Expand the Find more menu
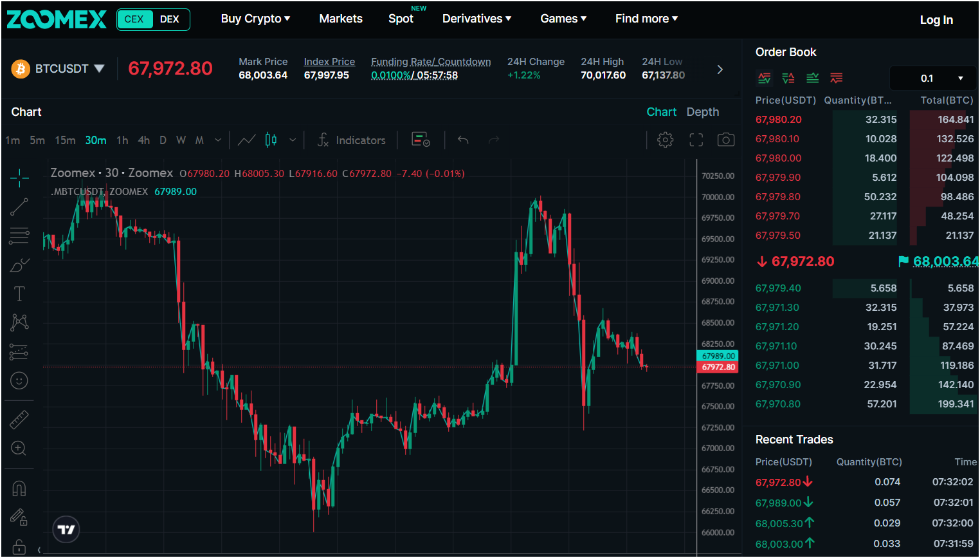Viewport: 980px width, 558px height. pos(646,19)
